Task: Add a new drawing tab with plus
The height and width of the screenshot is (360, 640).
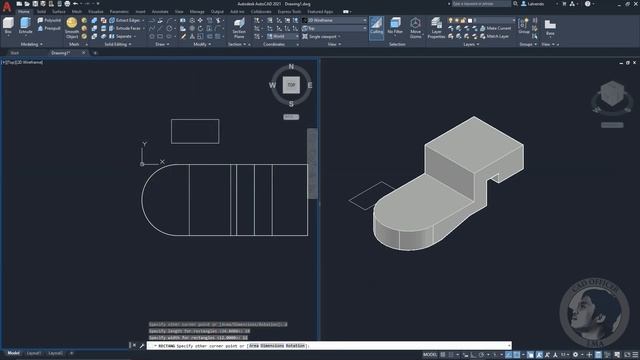Action: [95, 53]
